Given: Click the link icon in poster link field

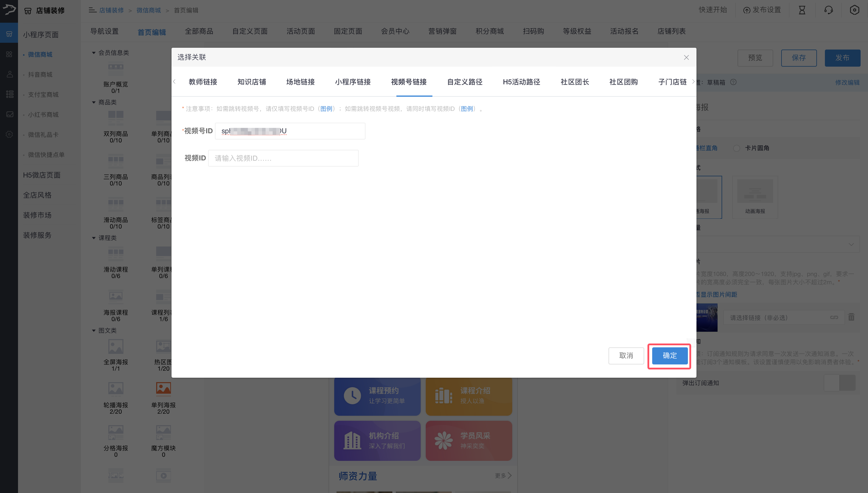Looking at the screenshot, I should (x=834, y=317).
